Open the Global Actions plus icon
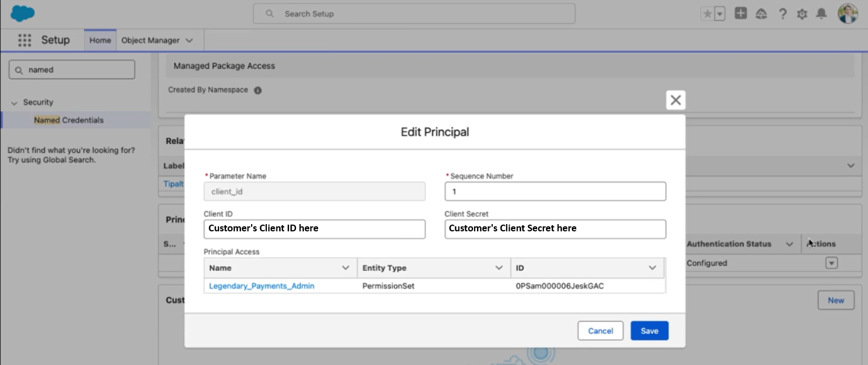868x365 pixels. click(741, 13)
